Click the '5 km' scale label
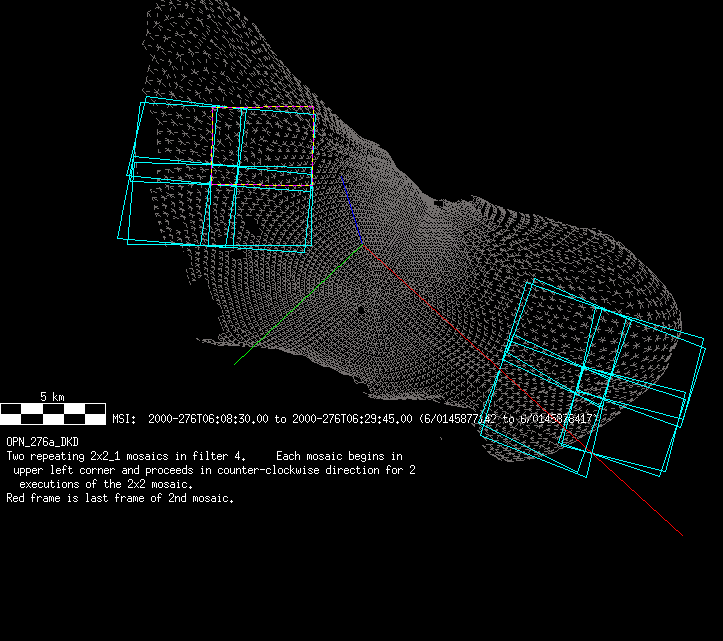 click(52, 397)
